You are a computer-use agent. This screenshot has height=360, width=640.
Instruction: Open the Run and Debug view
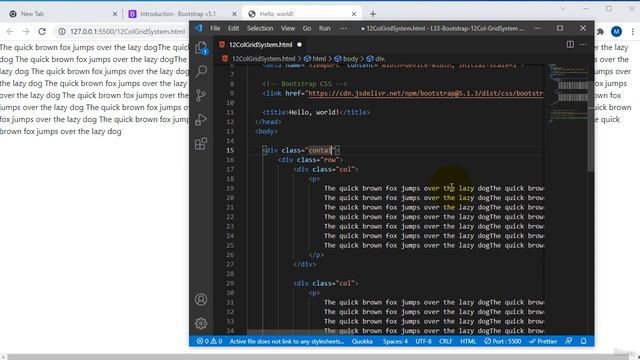click(201, 120)
